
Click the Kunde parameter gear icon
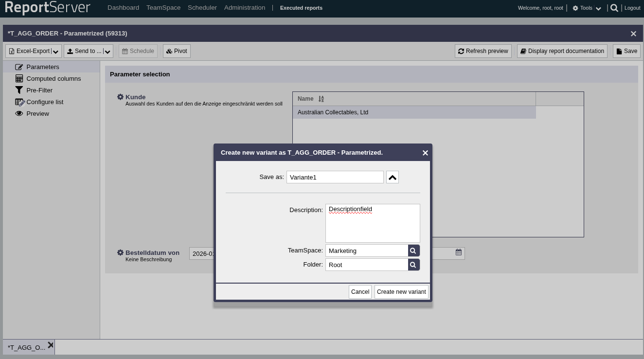tap(120, 97)
